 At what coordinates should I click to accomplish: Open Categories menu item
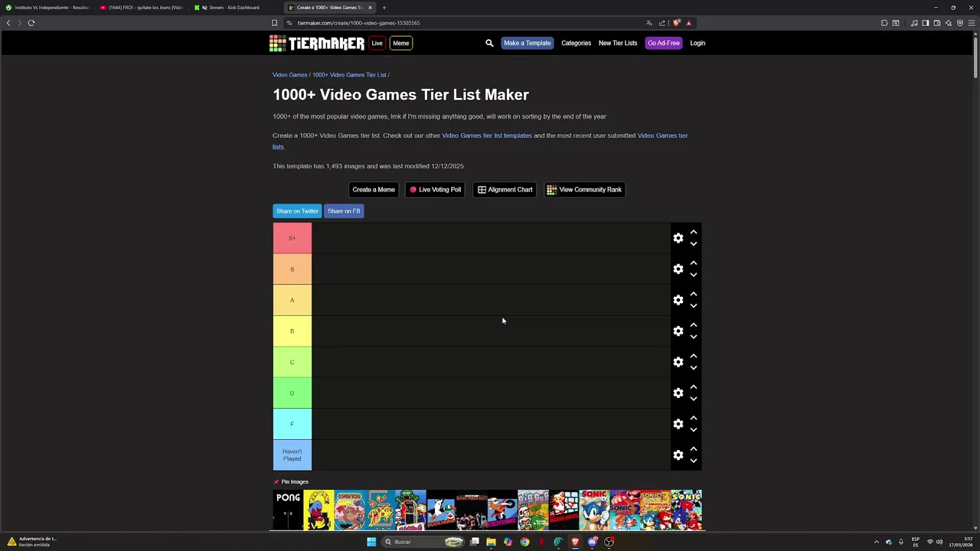tap(577, 43)
